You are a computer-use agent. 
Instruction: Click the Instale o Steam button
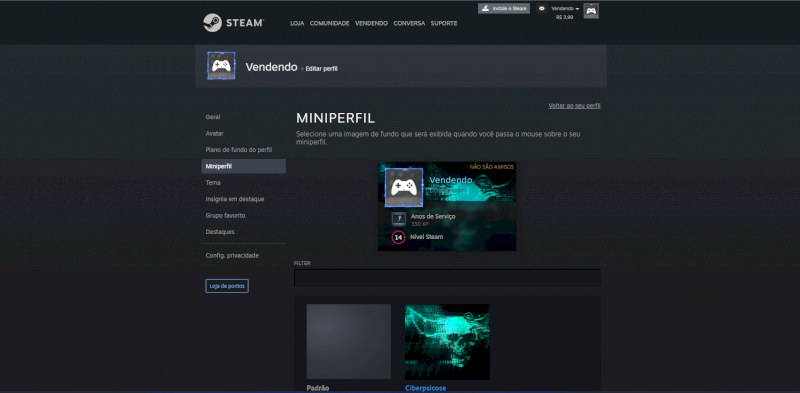click(x=504, y=9)
